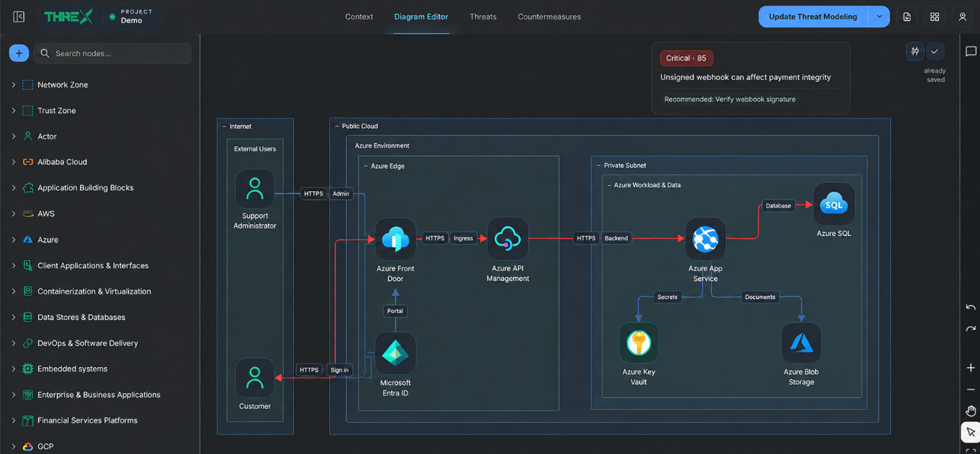
Task: Focus the Search nodes input field
Action: (x=112, y=53)
